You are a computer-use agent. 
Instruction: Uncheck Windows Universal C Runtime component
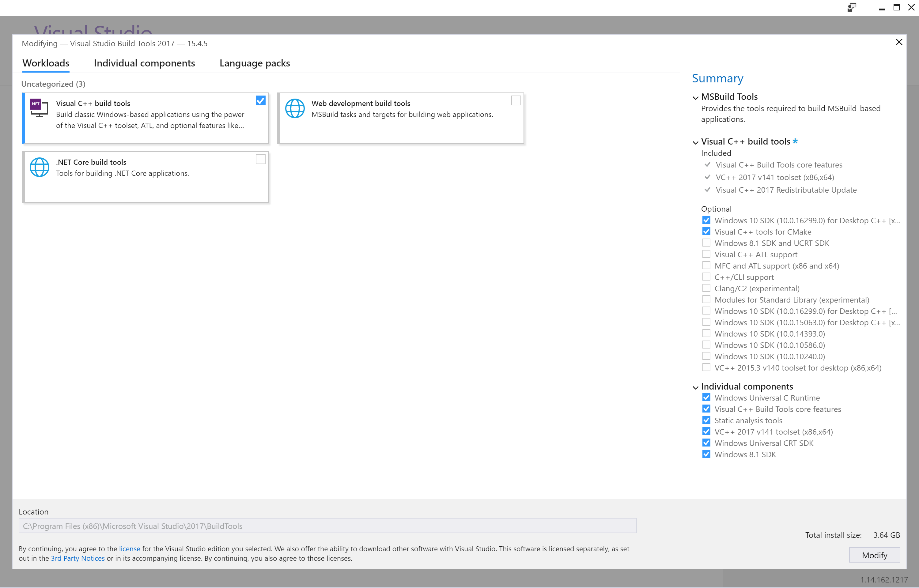tap(706, 398)
